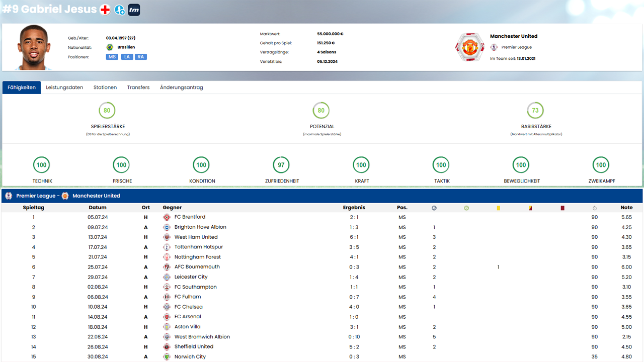This screenshot has width=644, height=362.
Task: Click FC Brentford crest icon
Action: pyautogui.click(x=167, y=217)
